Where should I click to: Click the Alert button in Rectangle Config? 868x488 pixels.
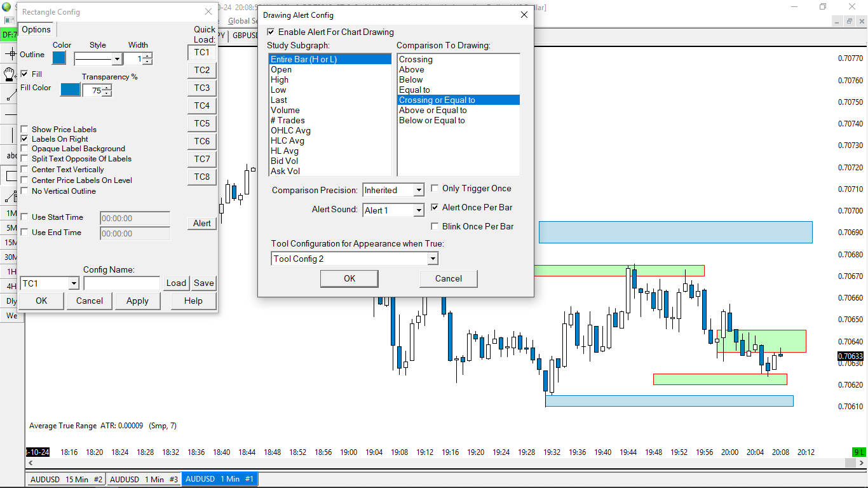(202, 223)
